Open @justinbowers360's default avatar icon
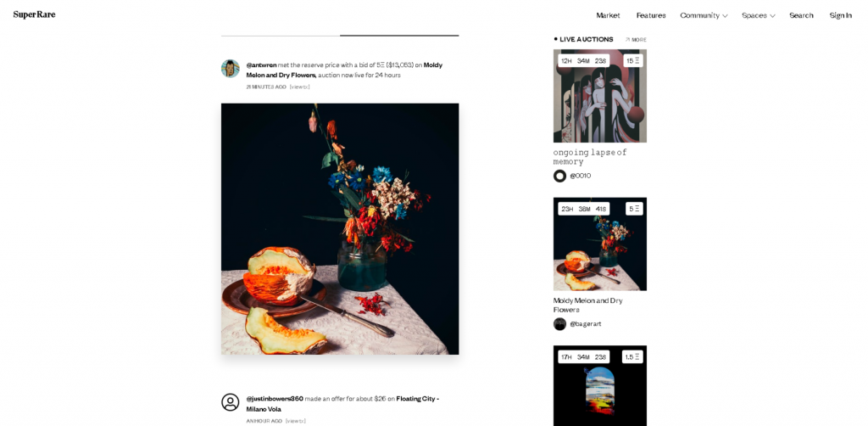 pyautogui.click(x=231, y=402)
